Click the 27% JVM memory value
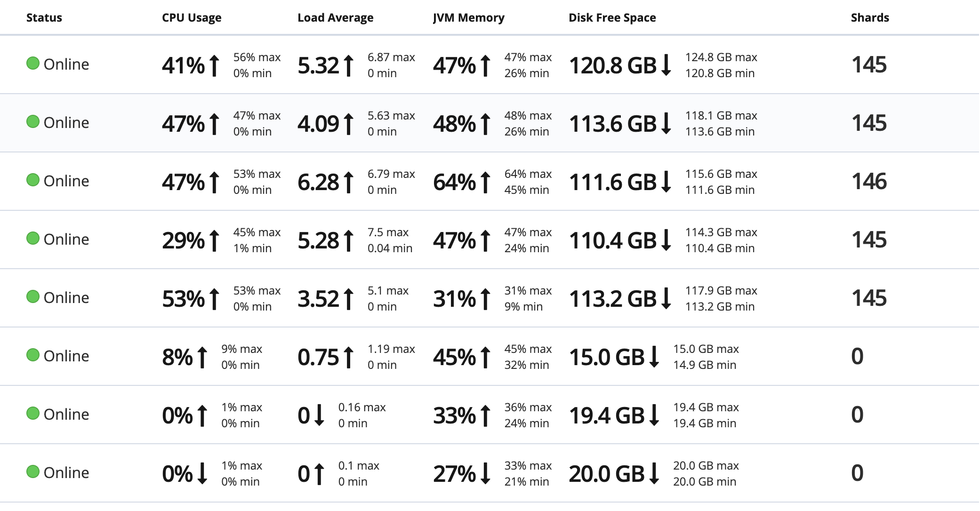This screenshot has height=511, width=980. [x=455, y=474]
